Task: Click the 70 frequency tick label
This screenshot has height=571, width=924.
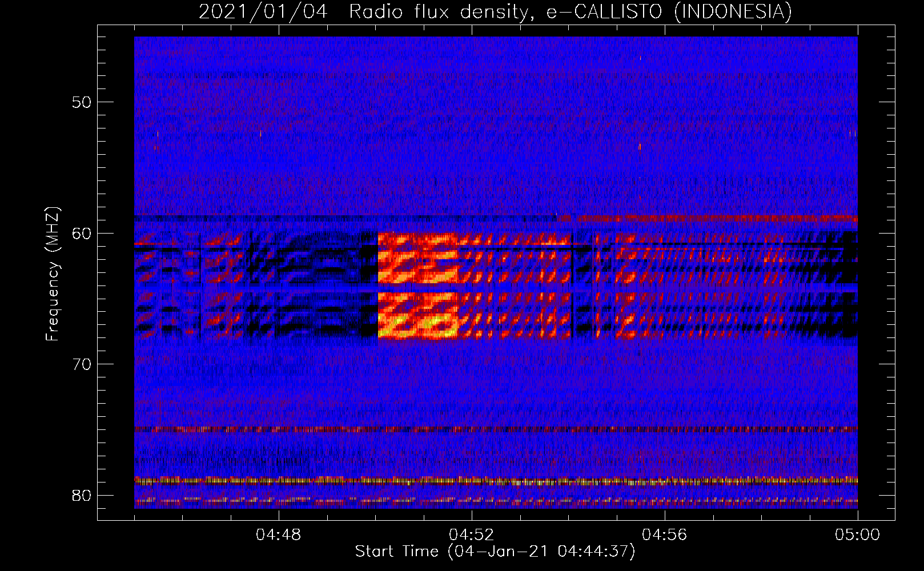Action: point(82,364)
